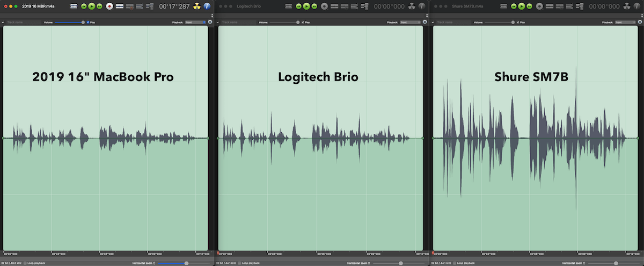Click the track list icon in 2019 16 MBP.m4a window

[x=74, y=6]
